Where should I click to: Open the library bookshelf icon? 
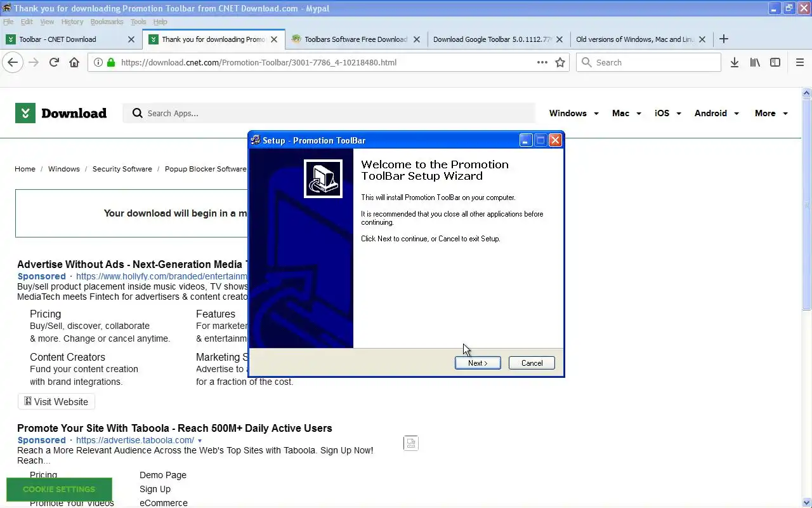coord(755,62)
